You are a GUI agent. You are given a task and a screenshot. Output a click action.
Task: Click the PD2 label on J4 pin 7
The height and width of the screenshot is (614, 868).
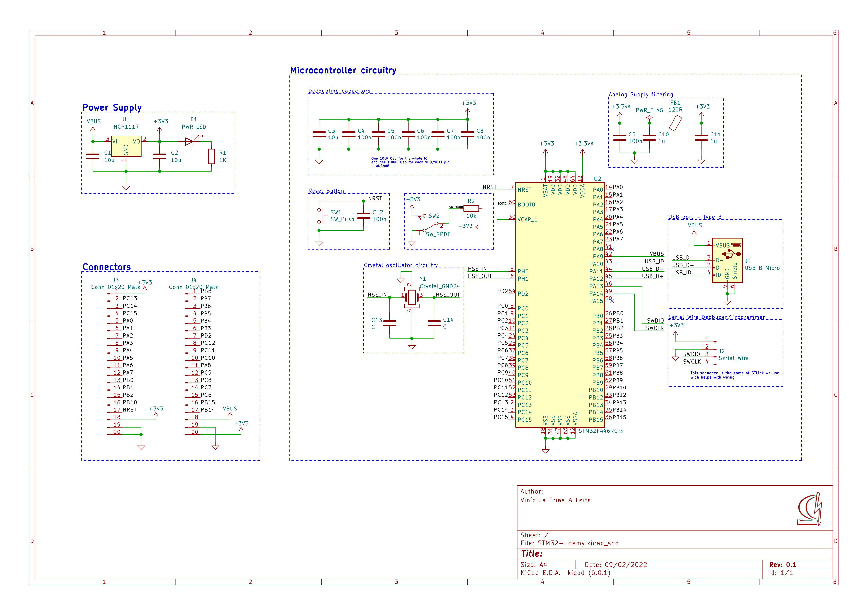coord(206,335)
